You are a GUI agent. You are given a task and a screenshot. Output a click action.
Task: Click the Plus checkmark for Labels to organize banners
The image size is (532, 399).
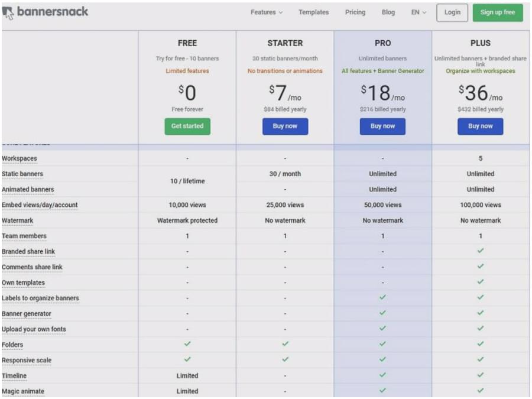[481, 297]
